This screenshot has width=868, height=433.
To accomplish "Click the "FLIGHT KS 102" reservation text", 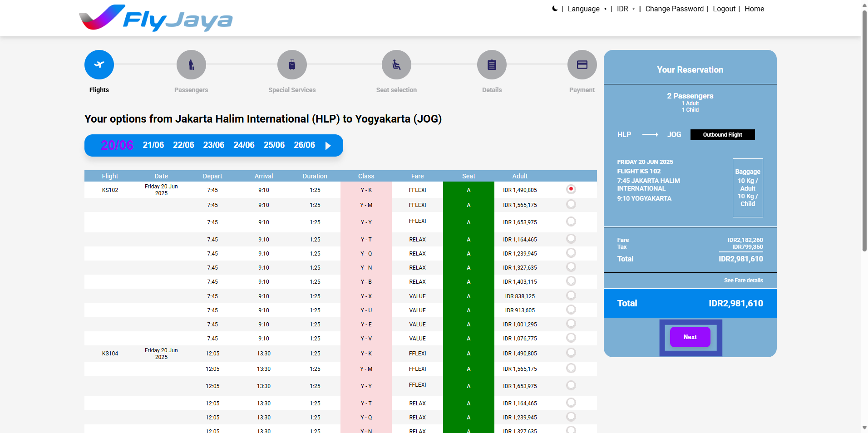I will pos(639,171).
